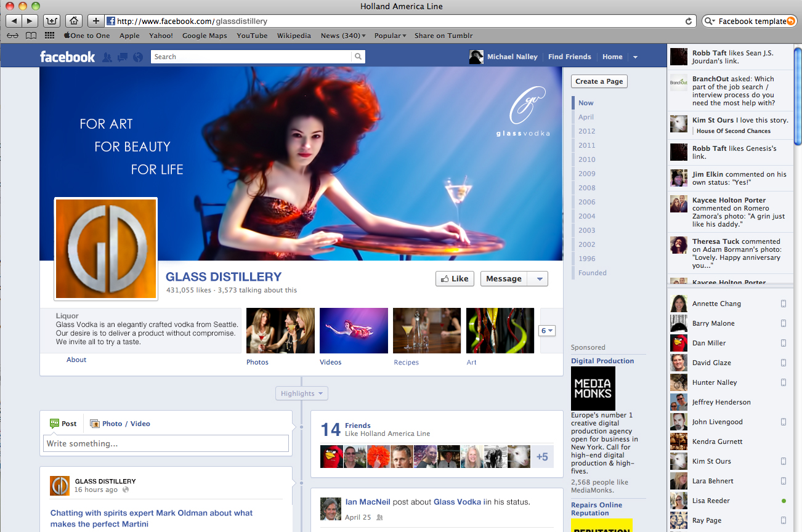Screen dimensions: 802x532
Task: Open the Recipes app thumbnail
Action: pyautogui.click(x=427, y=331)
